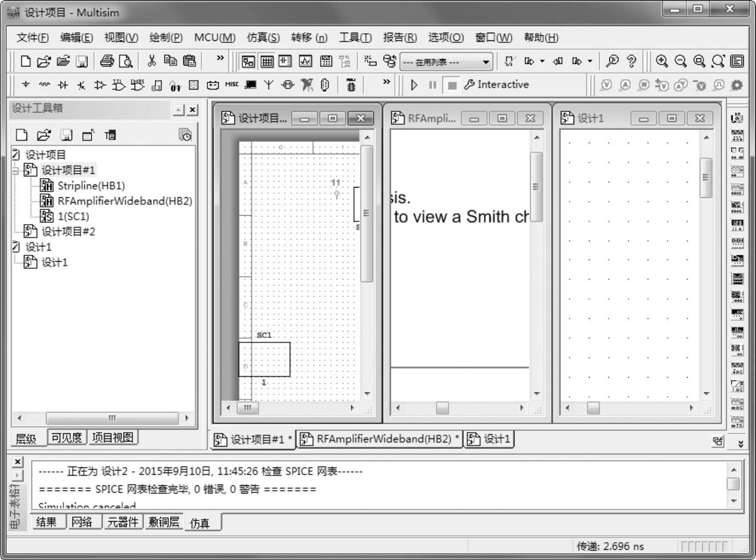Run the simulation
Viewport: 756px width, 560px height.
point(414,85)
